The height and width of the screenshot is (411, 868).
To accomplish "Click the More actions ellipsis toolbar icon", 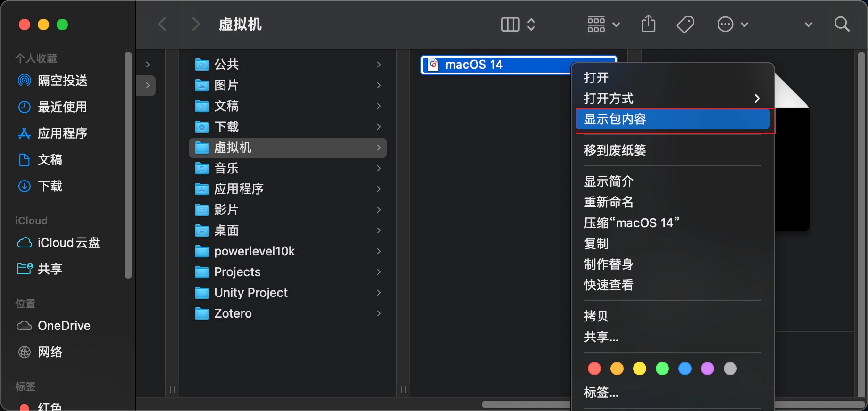I will [725, 24].
